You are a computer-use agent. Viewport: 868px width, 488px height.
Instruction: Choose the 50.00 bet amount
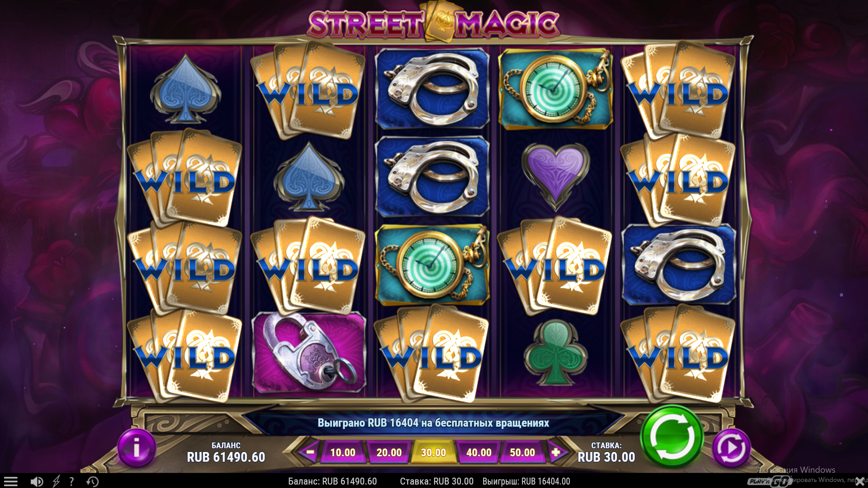click(x=523, y=452)
